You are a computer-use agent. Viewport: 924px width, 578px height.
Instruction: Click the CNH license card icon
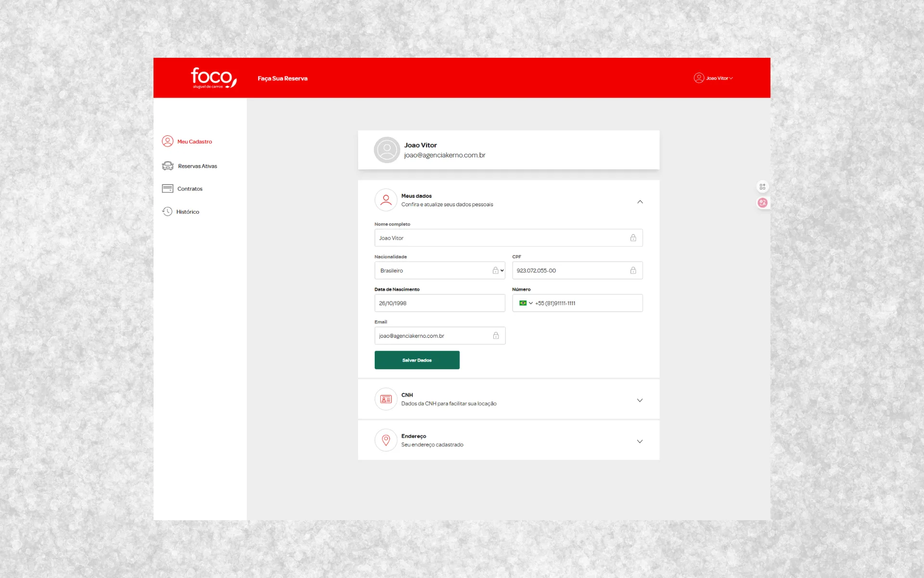tap(385, 399)
